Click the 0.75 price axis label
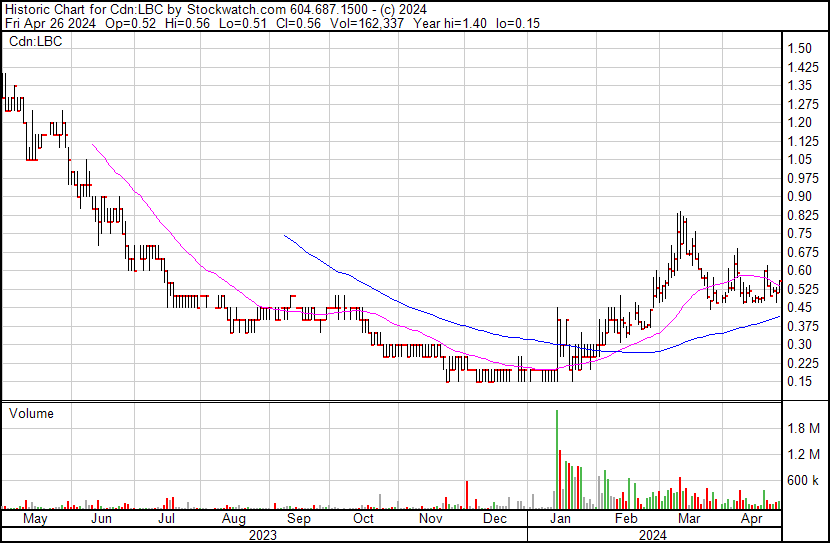Screen dimensions: 830x543 click(799, 233)
